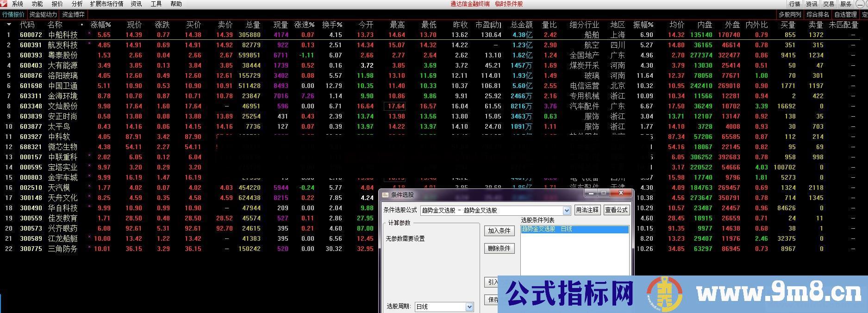The height and width of the screenshot is (313, 868).
Task: Open the 报价 menu
Action: 57,4
